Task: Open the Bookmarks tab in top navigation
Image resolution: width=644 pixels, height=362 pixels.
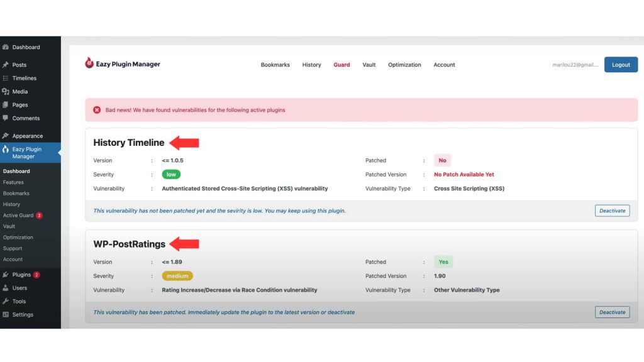Action: [x=275, y=65]
